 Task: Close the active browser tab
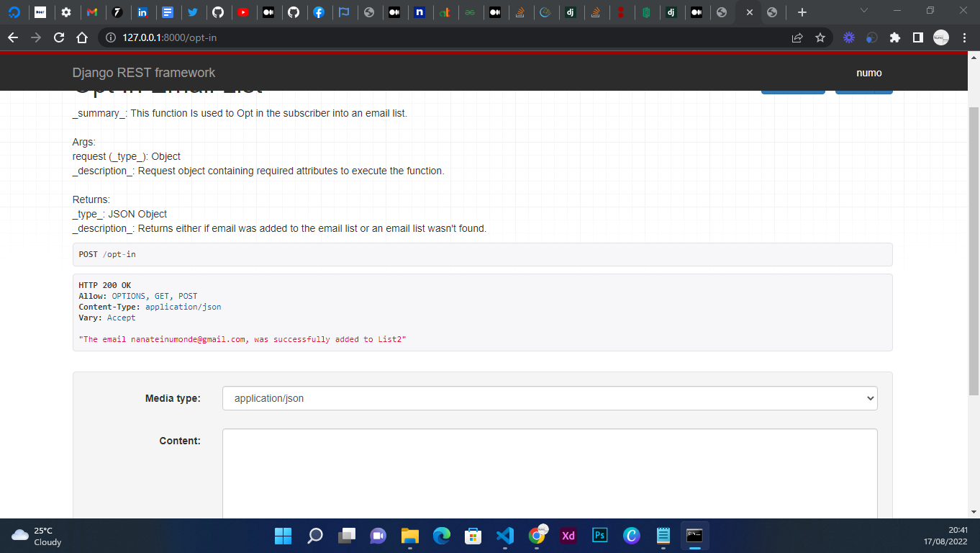pos(749,12)
